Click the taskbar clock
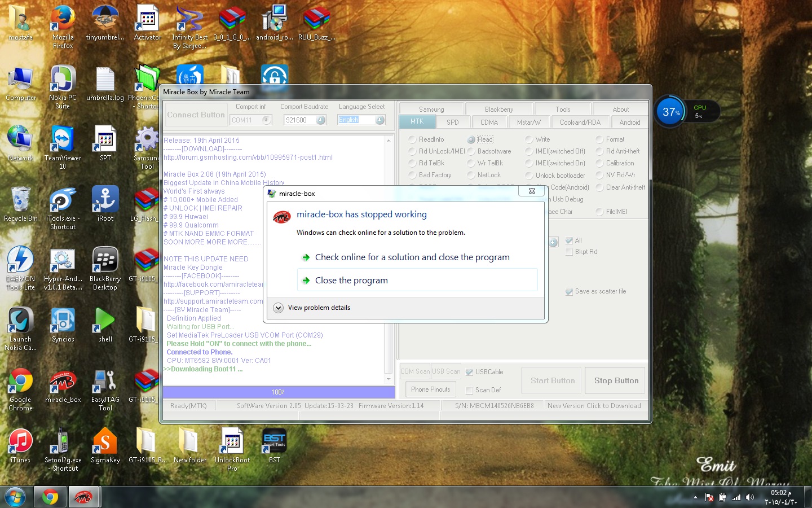The width and height of the screenshot is (812, 508). coord(780,497)
